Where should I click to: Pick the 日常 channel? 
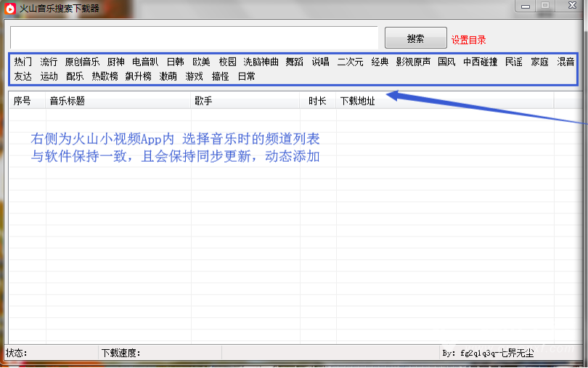[x=246, y=76]
